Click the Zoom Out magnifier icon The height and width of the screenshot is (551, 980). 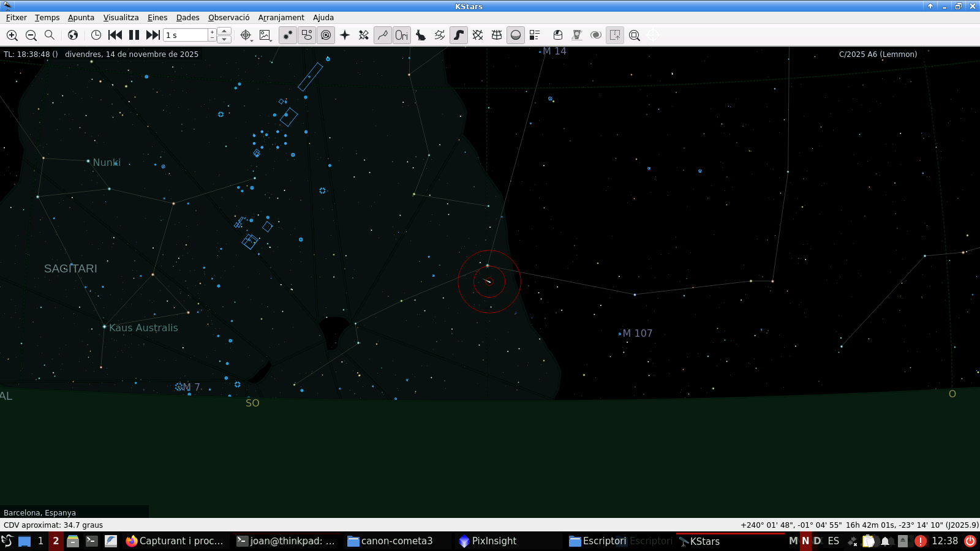[31, 36]
